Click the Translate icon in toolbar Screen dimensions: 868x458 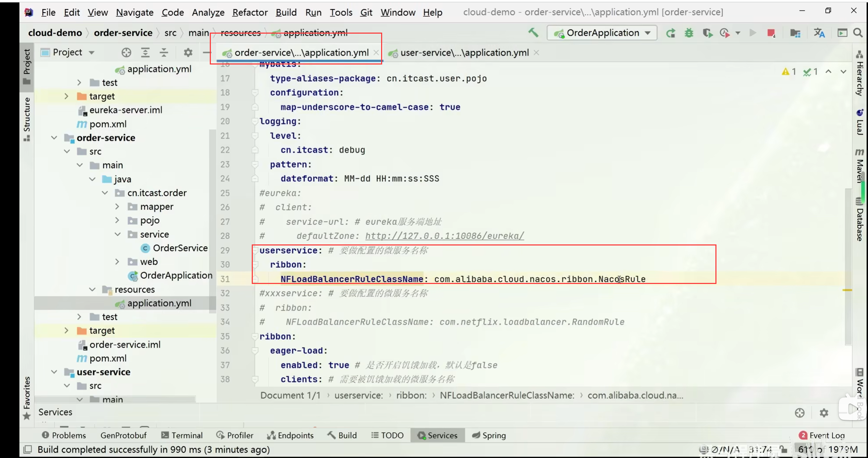coord(819,33)
